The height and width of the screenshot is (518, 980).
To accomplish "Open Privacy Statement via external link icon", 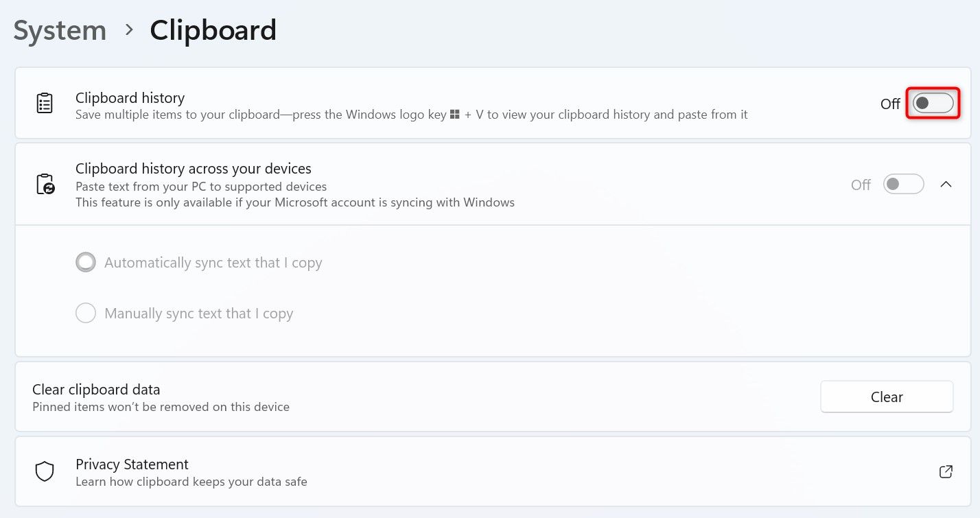I will click(945, 471).
